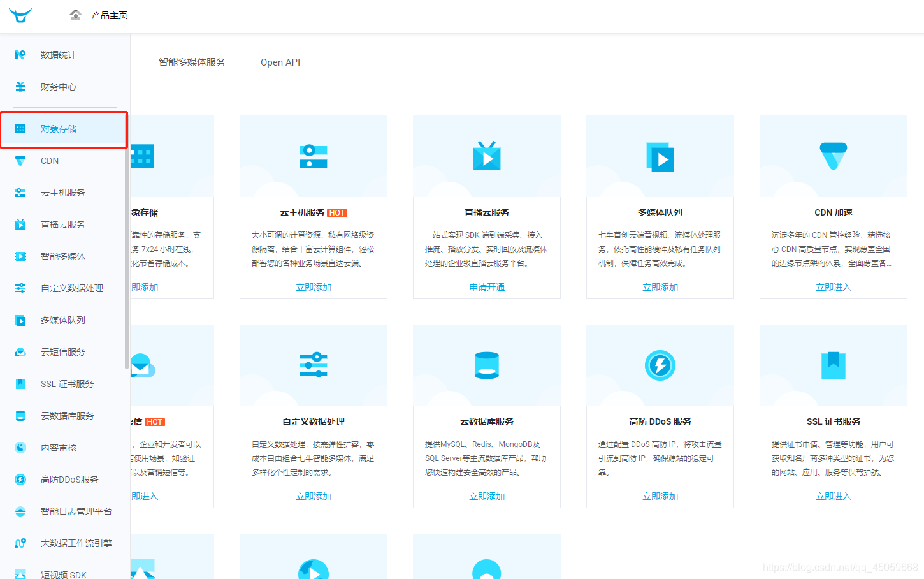Click the sidebar vertical scrollbar
The height and width of the screenshot is (579, 924).
(x=127, y=242)
